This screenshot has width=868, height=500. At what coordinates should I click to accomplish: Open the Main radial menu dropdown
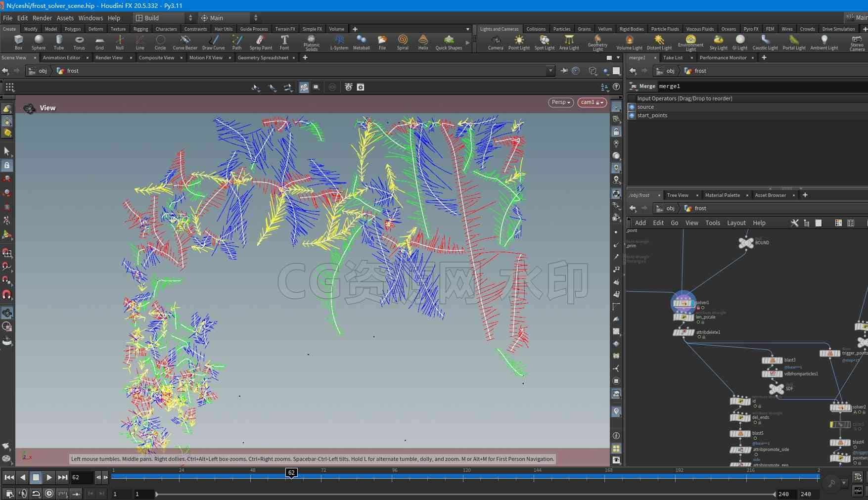click(x=228, y=18)
